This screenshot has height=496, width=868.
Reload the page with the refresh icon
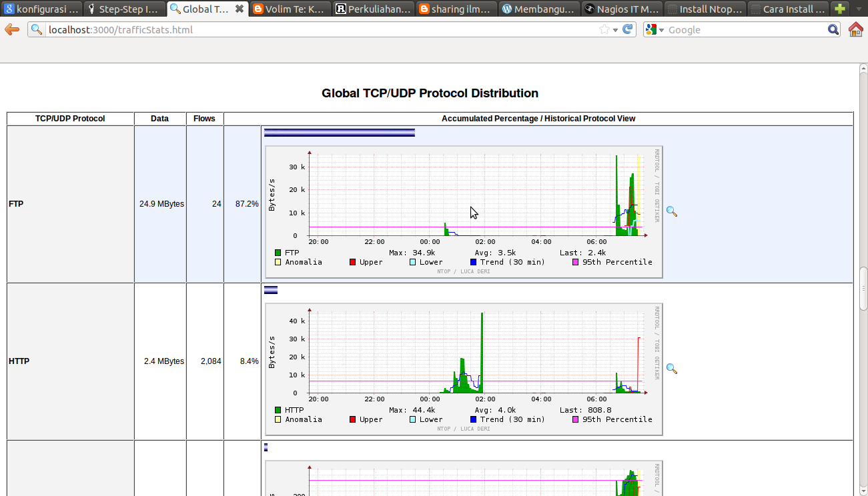(627, 29)
